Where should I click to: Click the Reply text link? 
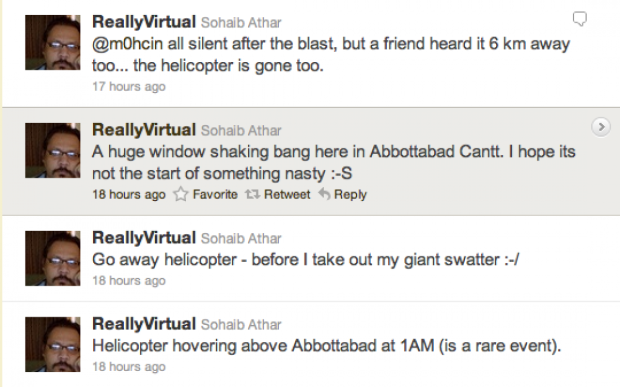click(350, 195)
